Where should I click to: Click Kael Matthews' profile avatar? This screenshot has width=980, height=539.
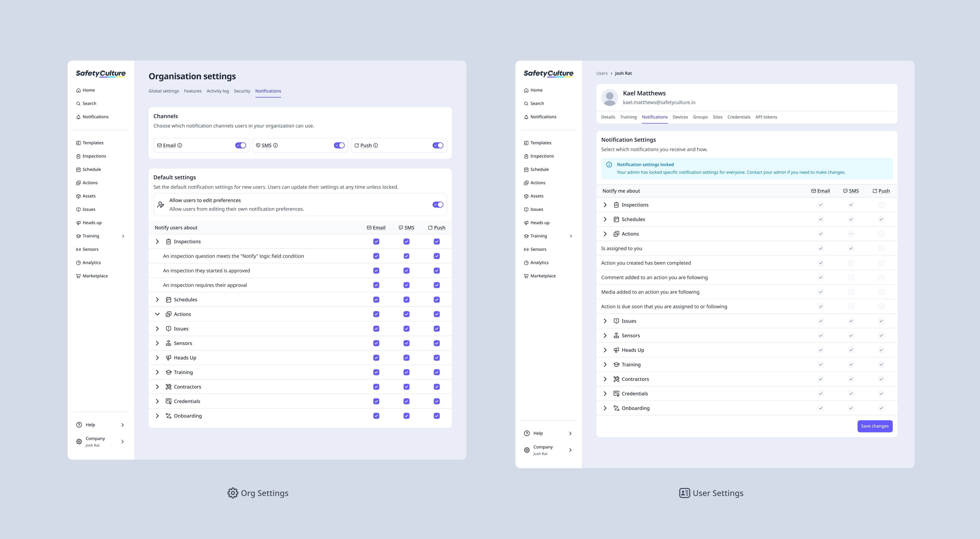click(x=610, y=98)
